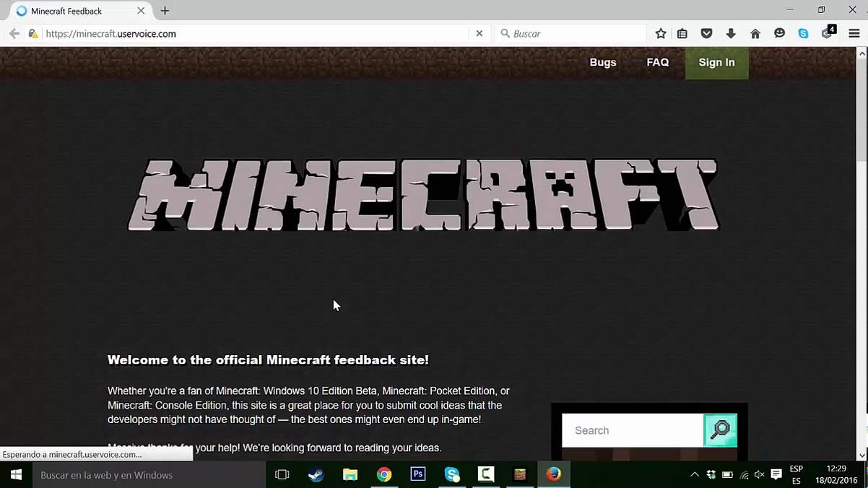Click the Cortana search box in taskbar

point(148,474)
